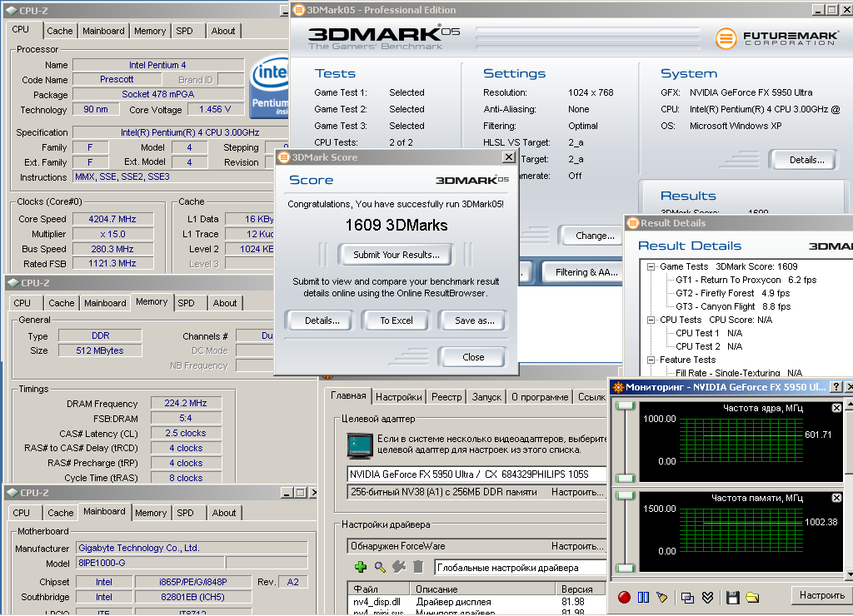Open the Глобальные настройки драйвера dropdown

click(x=521, y=568)
